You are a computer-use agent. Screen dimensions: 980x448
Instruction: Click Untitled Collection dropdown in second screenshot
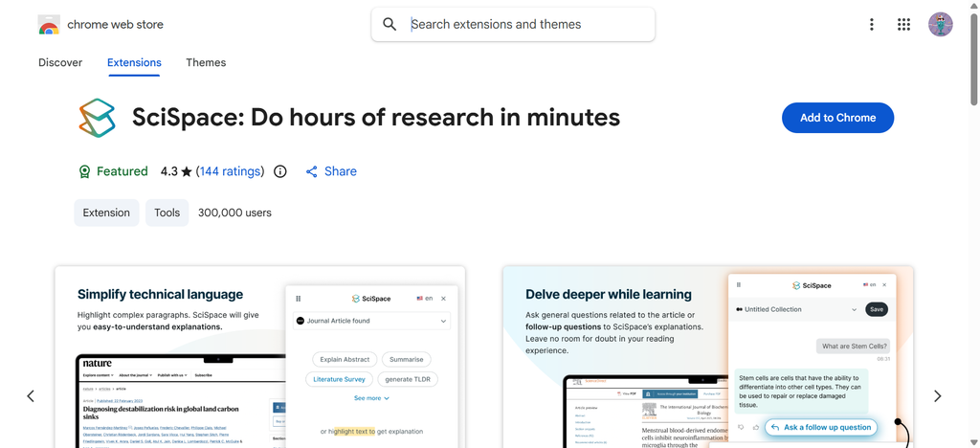796,309
